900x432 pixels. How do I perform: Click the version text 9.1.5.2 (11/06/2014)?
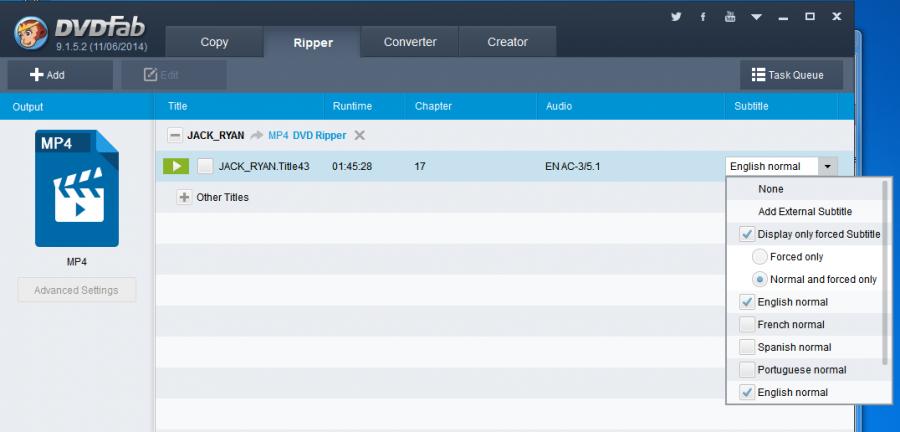click(x=102, y=47)
